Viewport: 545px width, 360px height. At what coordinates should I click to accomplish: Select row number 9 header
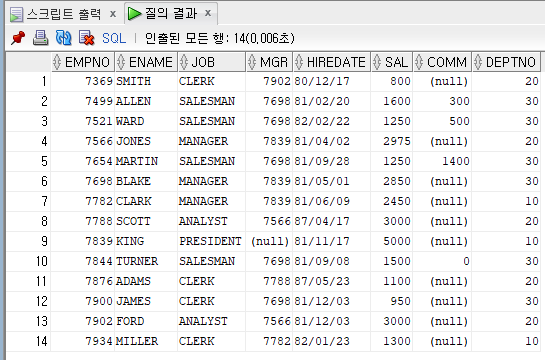click(29, 241)
